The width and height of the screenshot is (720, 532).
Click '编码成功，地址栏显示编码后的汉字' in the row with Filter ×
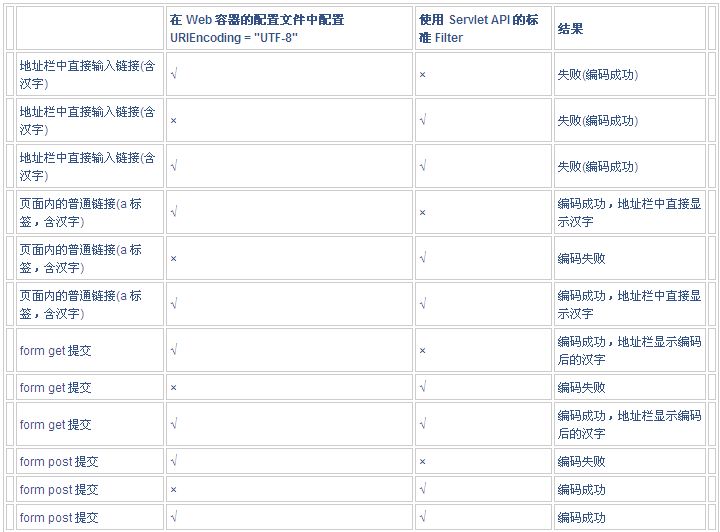click(629, 350)
